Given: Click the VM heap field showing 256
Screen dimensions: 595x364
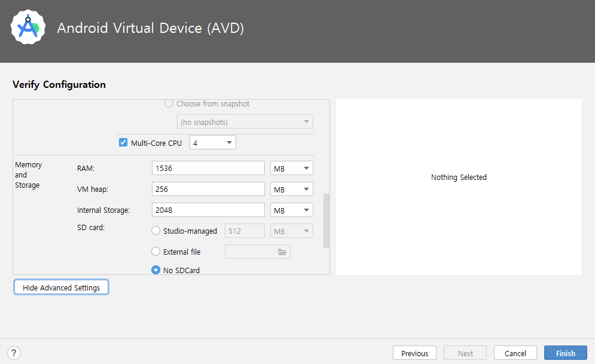Looking at the screenshot, I should tap(208, 189).
